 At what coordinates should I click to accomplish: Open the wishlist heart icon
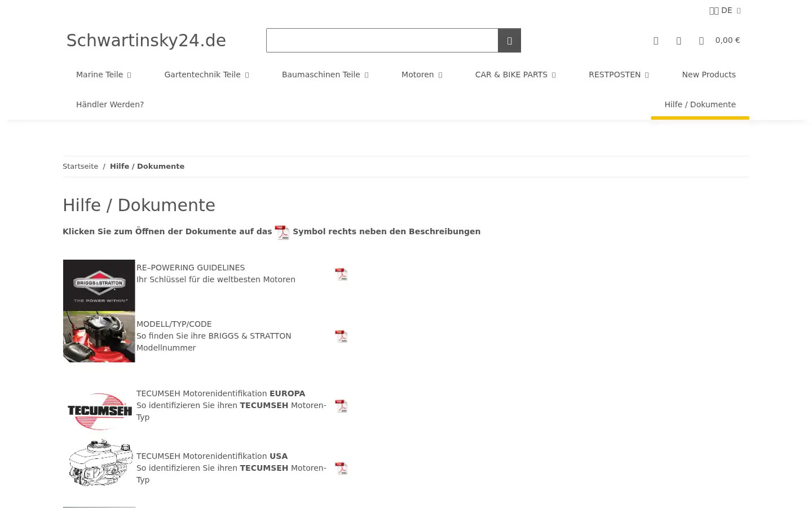pos(678,41)
